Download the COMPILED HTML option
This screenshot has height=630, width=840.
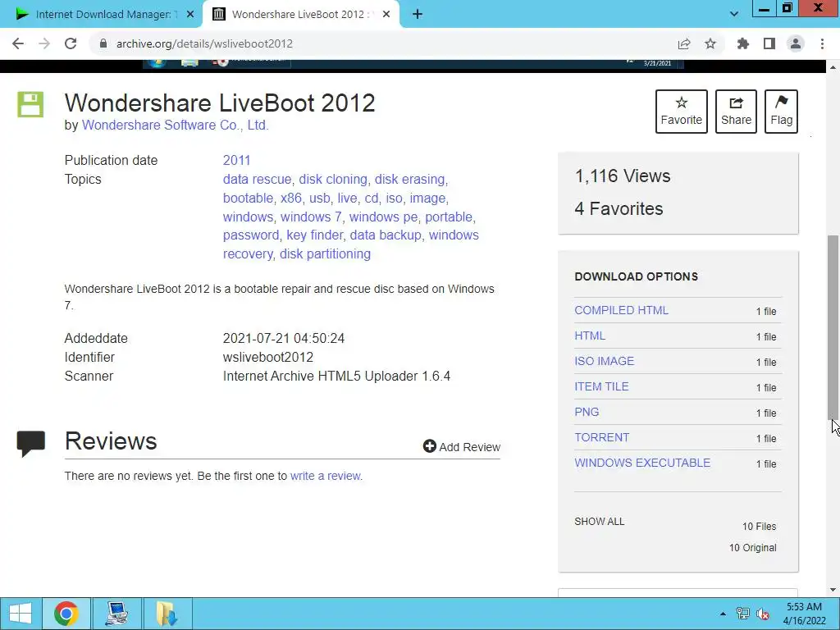pyautogui.click(x=622, y=310)
